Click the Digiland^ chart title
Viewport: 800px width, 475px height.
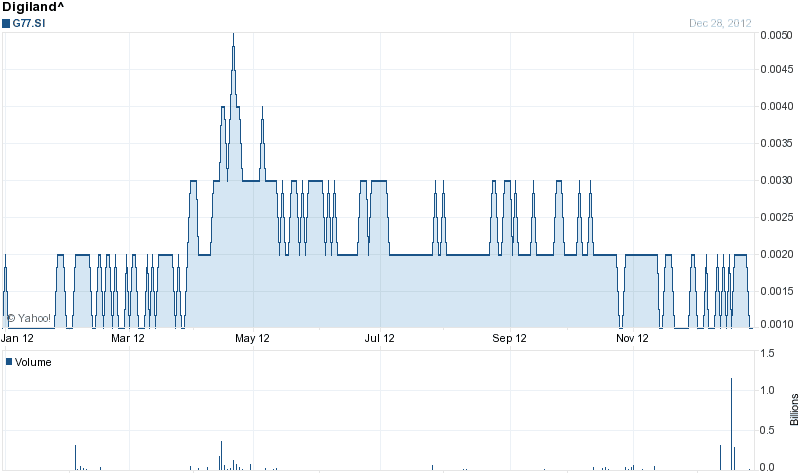(33, 7)
